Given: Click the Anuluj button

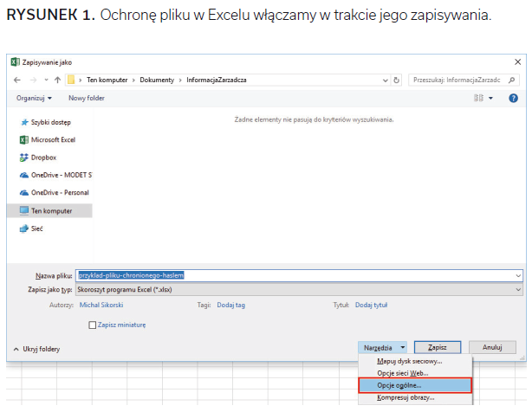Looking at the screenshot, I should coord(492,347).
